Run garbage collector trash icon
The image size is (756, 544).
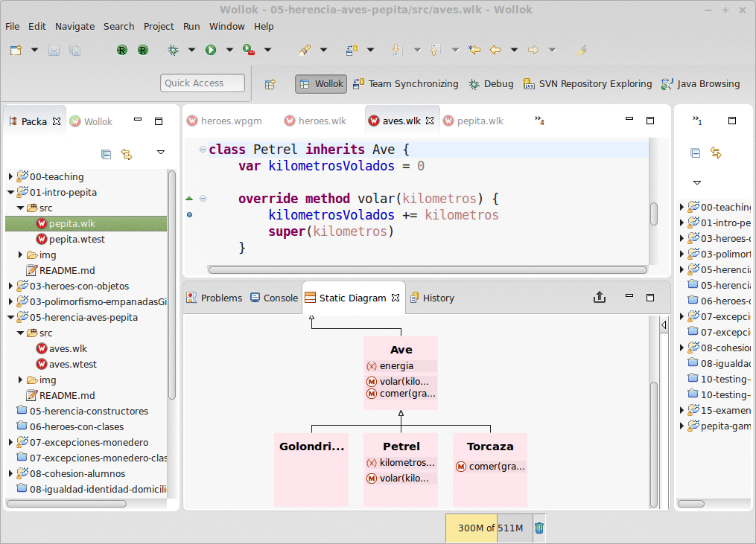pos(539,528)
